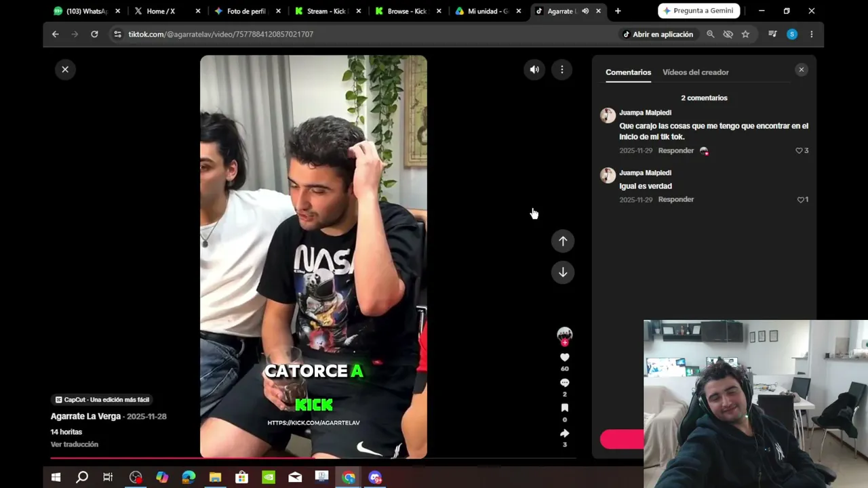Image resolution: width=868 pixels, height=488 pixels.
Task: Switch to the Stream - Kick tab
Action: [327, 11]
